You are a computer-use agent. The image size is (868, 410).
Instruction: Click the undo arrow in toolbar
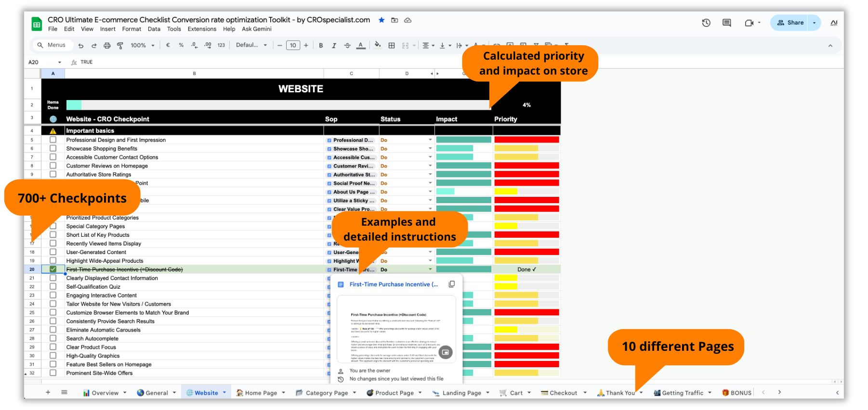click(81, 45)
